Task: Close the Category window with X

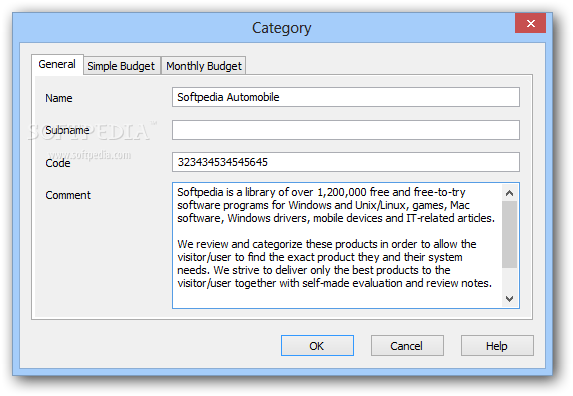Action: click(x=531, y=23)
